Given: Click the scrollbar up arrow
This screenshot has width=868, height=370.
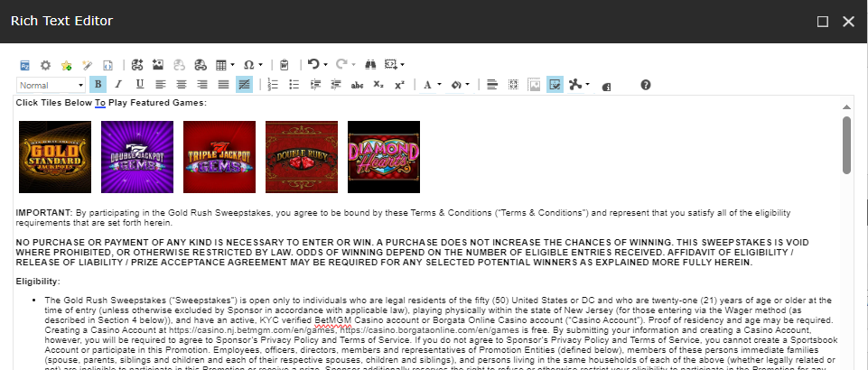Looking at the screenshot, I should click(x=846, y=106).
